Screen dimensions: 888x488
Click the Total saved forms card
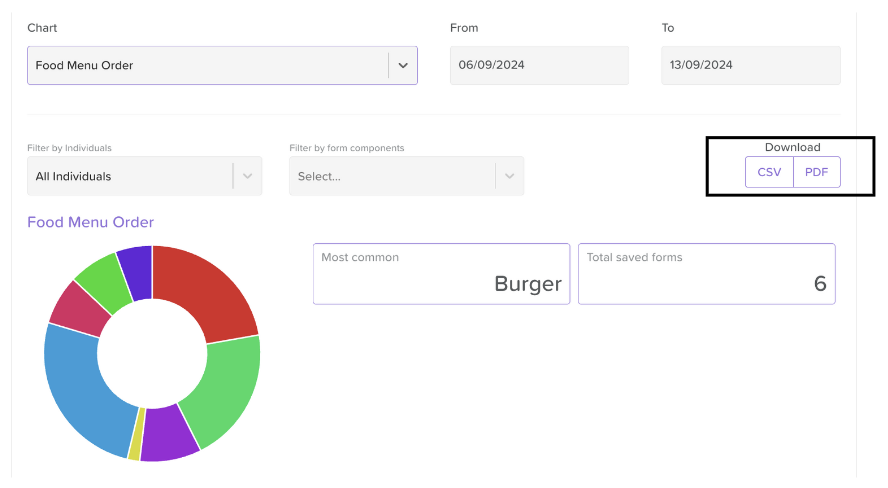coord(707,274)
